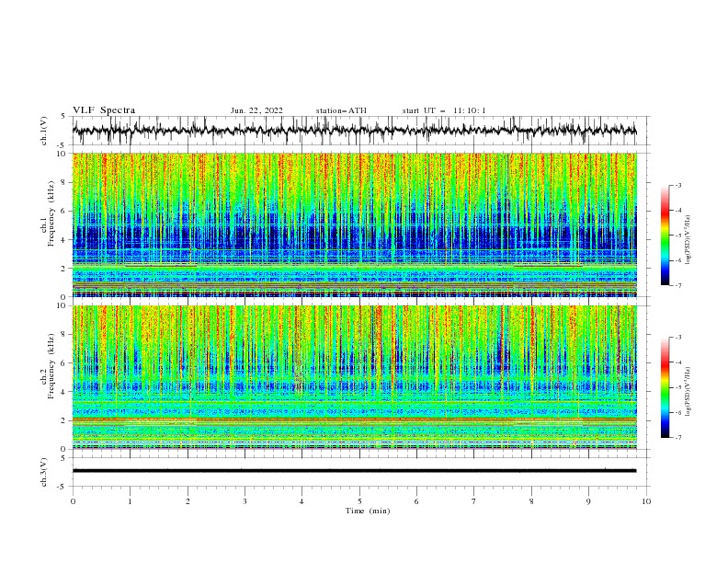Viewport: 728px width, 563px height.
Task: Click the 'VLF Spectra' title text
Action: click(104, 110)
